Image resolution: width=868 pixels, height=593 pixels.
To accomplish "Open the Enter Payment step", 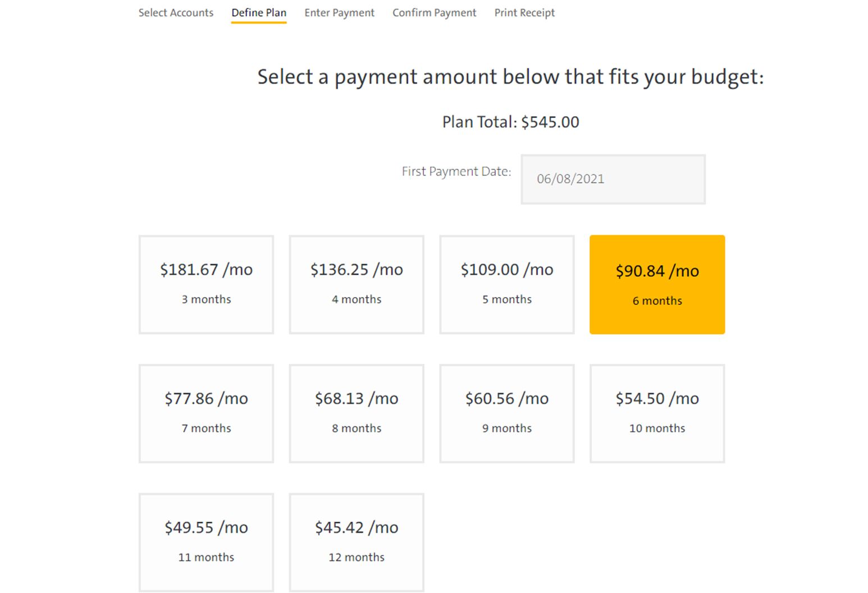I will (x=339, y=13).
